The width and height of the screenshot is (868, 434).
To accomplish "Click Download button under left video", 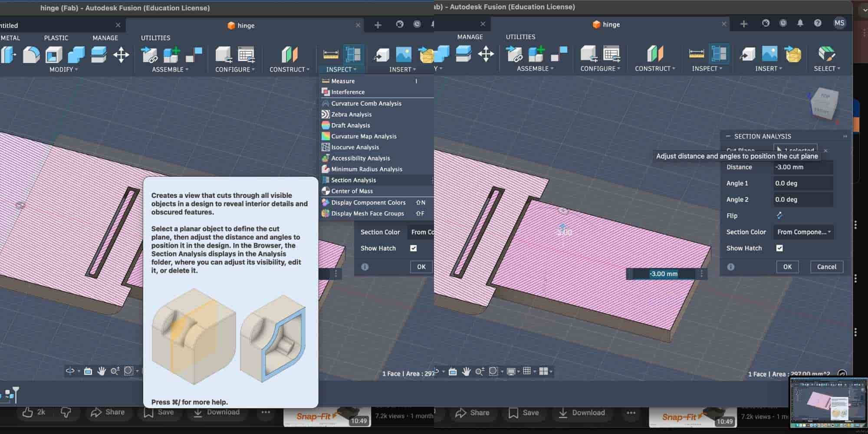I will click(216, 412).
